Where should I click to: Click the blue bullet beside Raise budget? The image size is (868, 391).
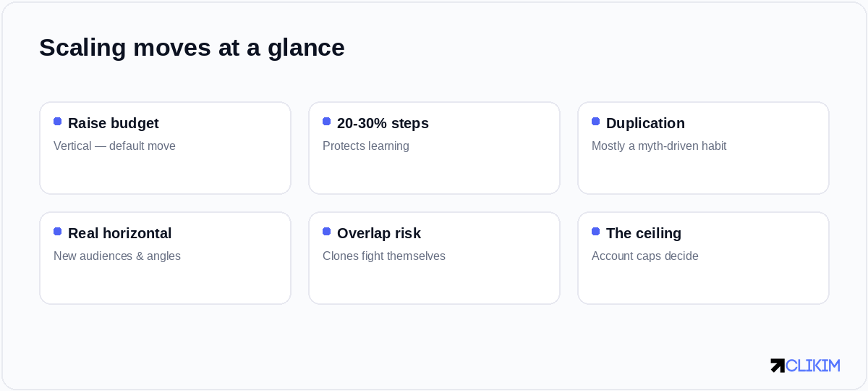tap(58, 122)
